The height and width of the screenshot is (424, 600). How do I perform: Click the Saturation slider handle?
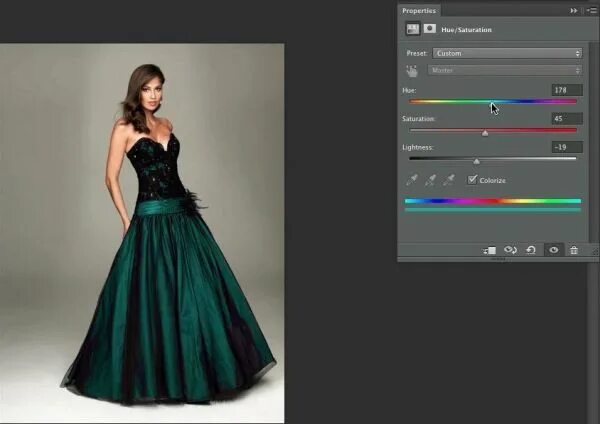(485, 133)
